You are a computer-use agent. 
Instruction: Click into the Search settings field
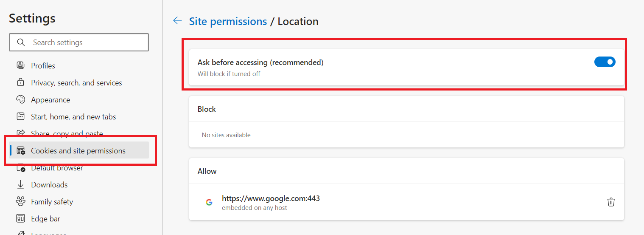[x=79, y=42]
